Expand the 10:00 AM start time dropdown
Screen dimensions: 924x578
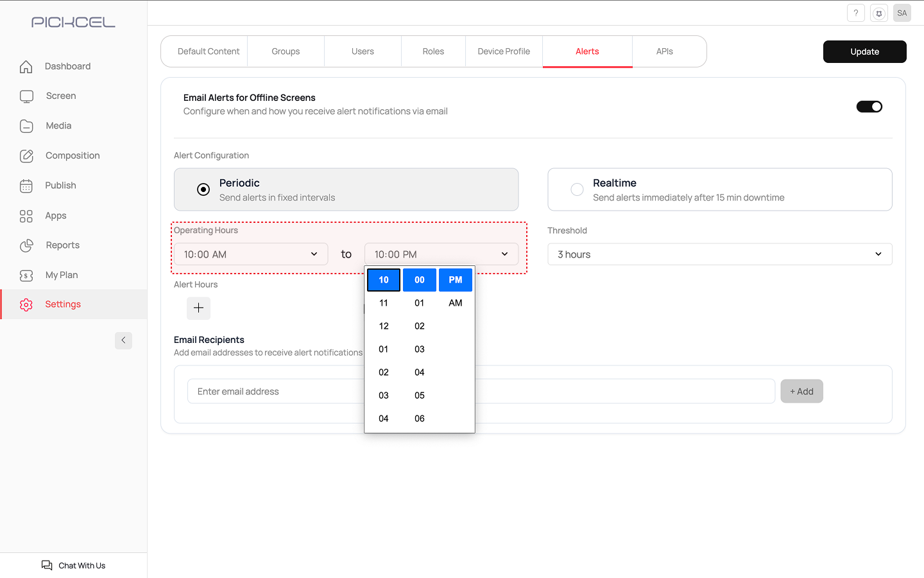click(x=251, y=254)
